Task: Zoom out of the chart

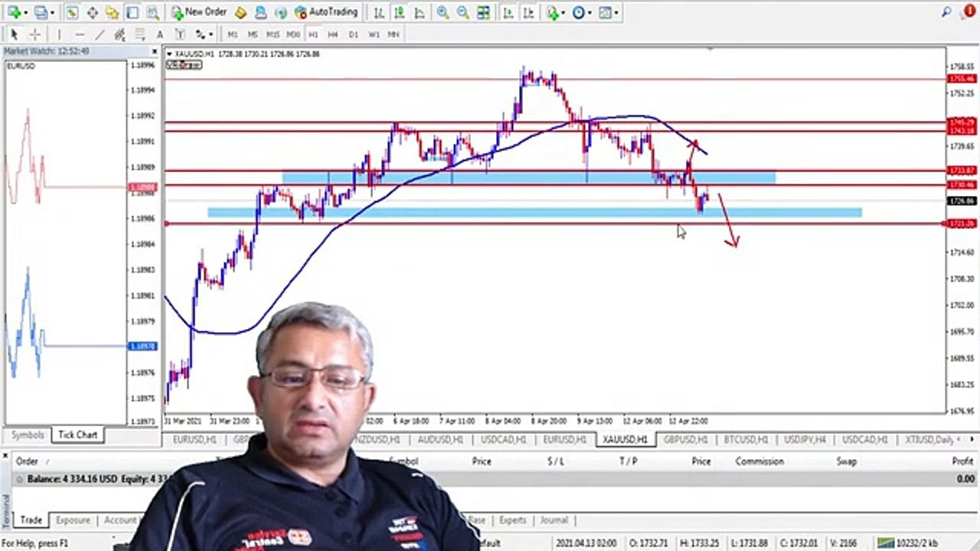Action: click(x=462, y=12)
